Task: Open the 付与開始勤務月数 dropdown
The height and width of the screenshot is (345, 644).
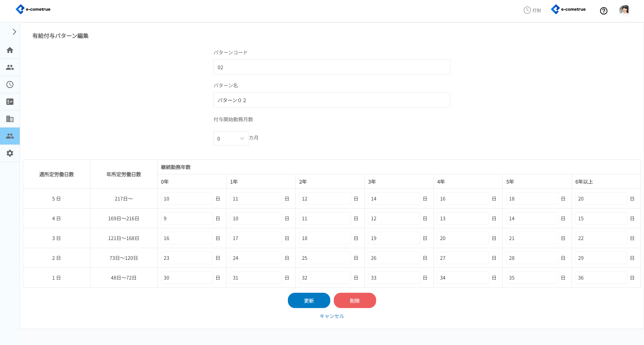Action: pyautogui.click(x=231, y=139)
